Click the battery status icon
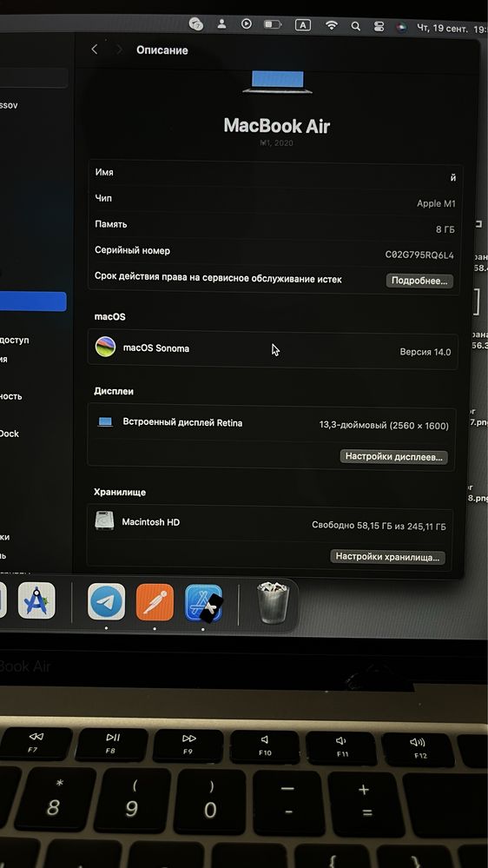Image resolution: width=488 pixels, height=868 pixels. click(x=273, y=24)
